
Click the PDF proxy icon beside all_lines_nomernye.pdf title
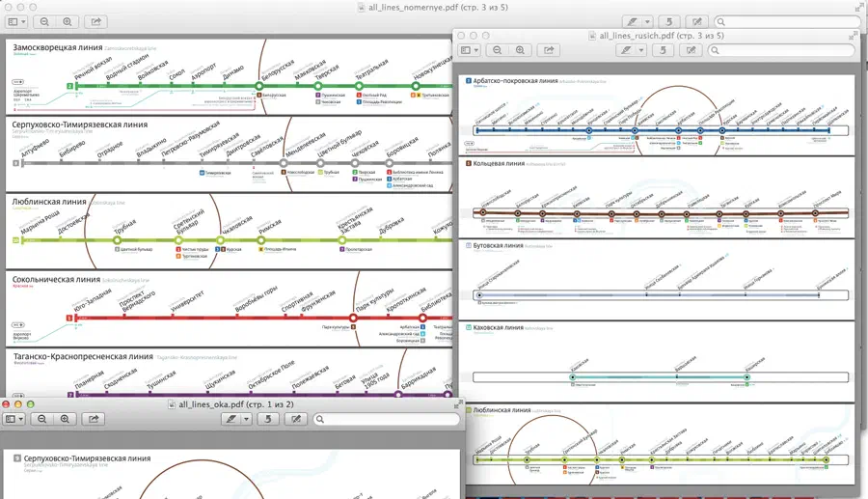coord(362,7)
